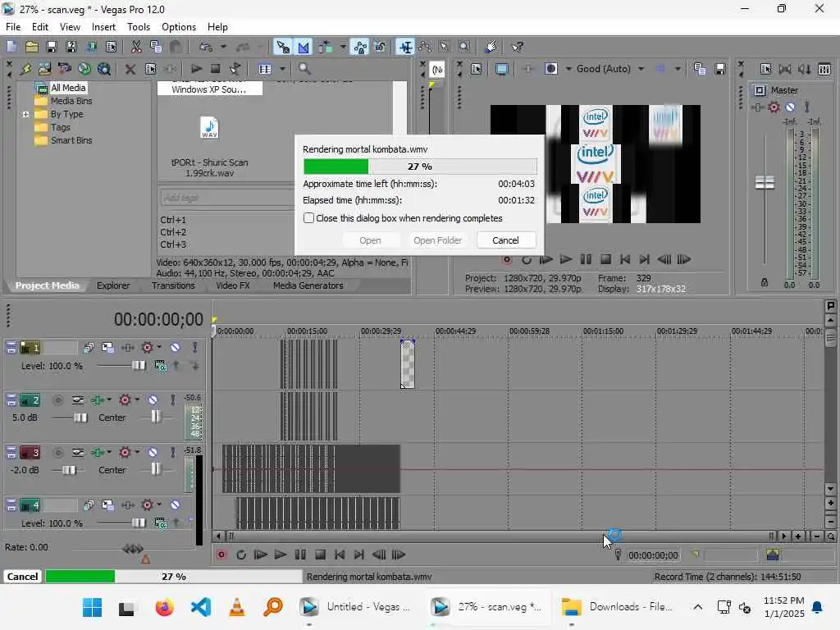Adjust track 2 volume slider at 5.0 dB
The image size is (840, 630).
80,418
